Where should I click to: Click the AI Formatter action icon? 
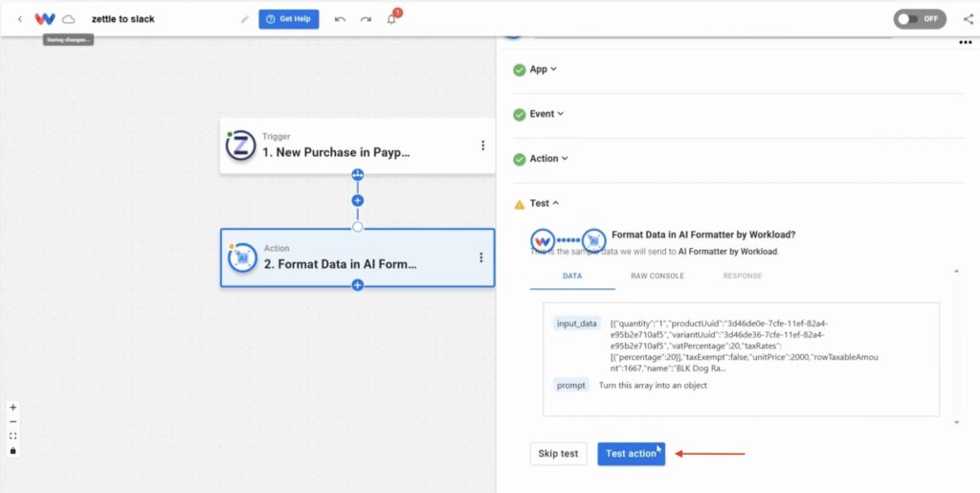point(242,258)
